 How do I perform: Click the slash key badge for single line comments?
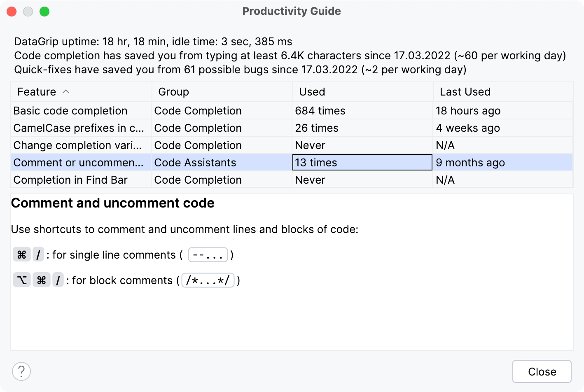pyautogui.click(x=38, y=254)
